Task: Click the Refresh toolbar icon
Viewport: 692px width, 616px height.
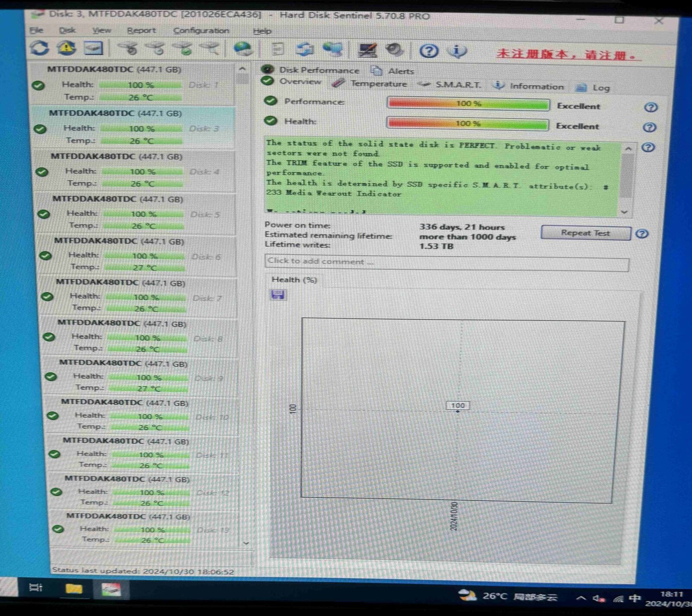Action: click(39, 47)
